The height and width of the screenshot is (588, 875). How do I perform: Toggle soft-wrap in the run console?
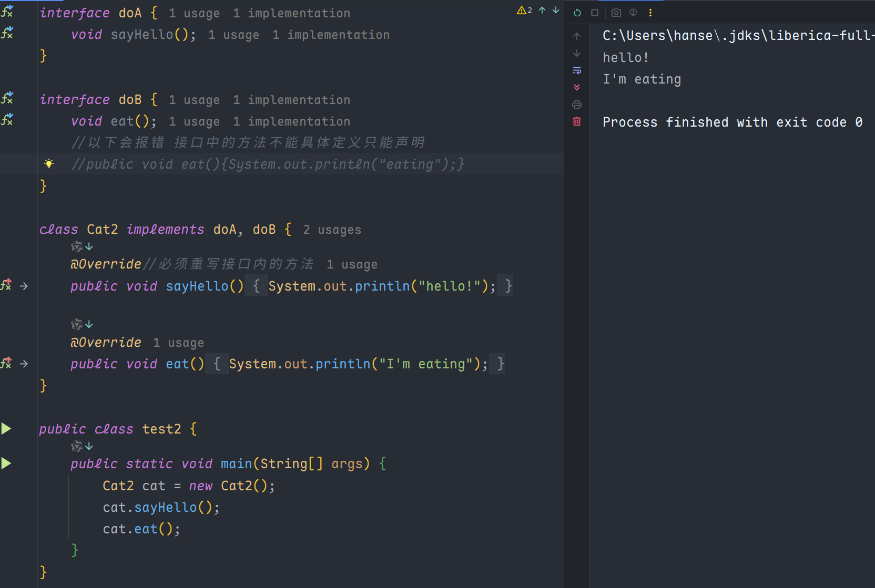tap(577, 70)
